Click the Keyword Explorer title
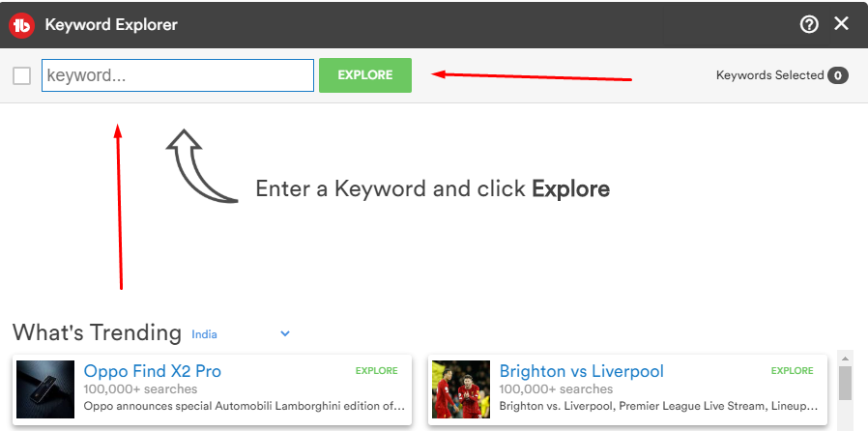 (111, 25)
